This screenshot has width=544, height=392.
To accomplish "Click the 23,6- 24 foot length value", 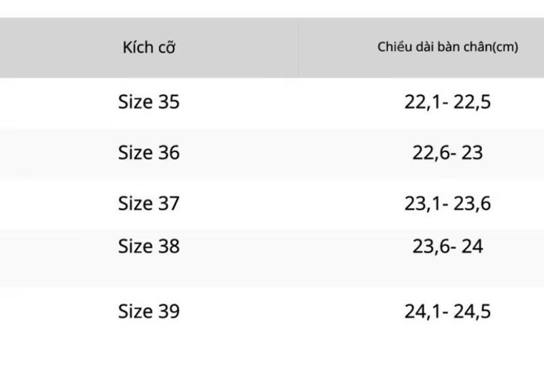I will [447, 247].
